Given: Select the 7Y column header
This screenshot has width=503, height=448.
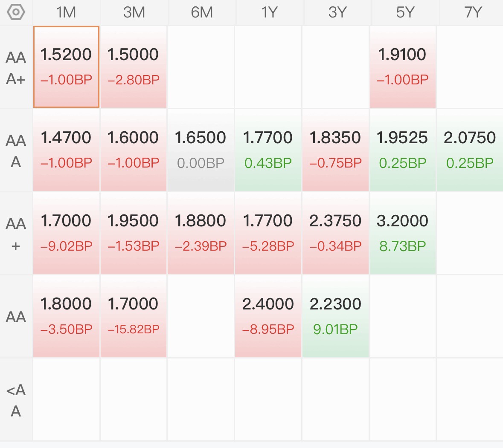Looking at the screenshot, I should click(x=472, y=12).
